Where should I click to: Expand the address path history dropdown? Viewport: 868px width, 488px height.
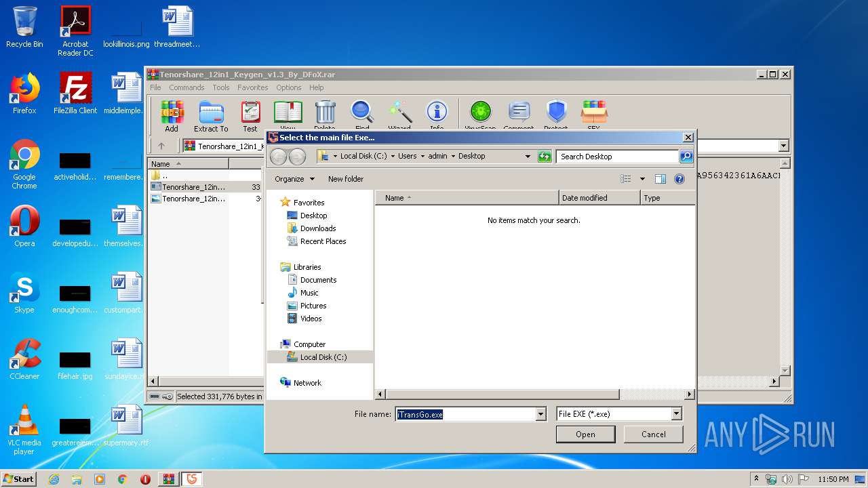(528, 156)
